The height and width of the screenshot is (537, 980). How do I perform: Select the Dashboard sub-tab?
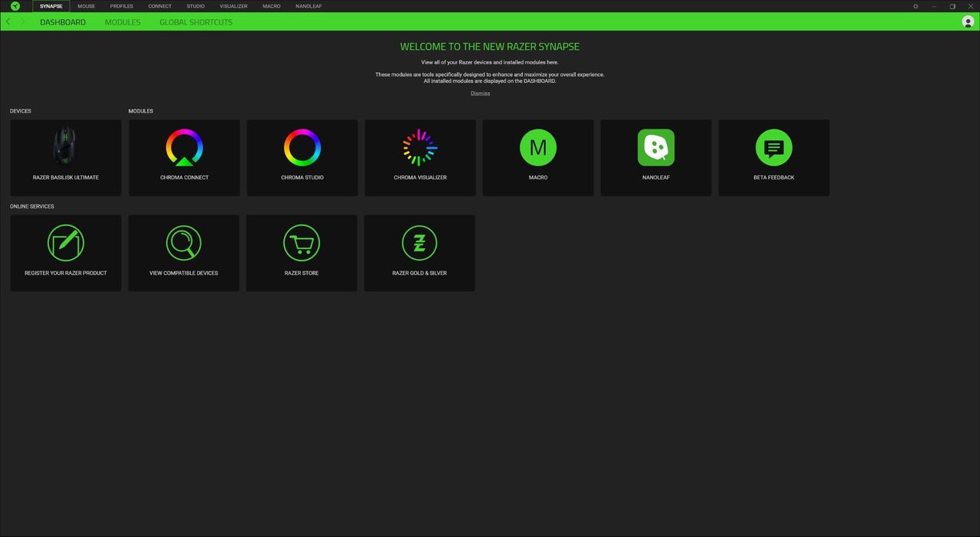click(x=63, y=22)
